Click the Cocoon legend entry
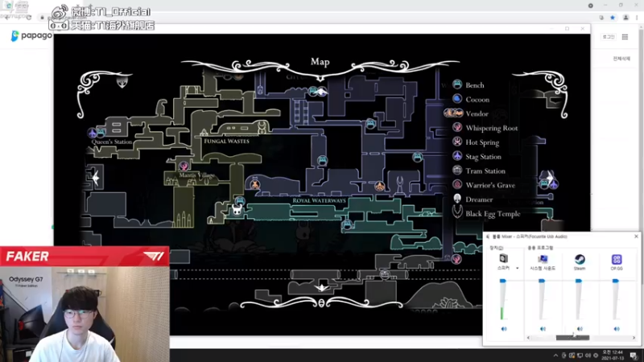 [x=471, y=99]
